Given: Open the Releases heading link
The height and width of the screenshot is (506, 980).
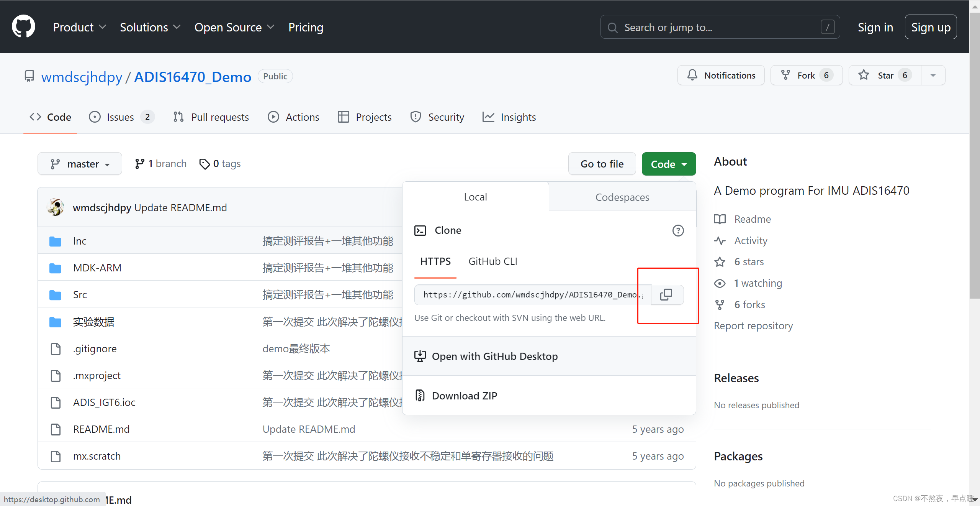Looking at the screenshot, I should (x=736, y=378).
